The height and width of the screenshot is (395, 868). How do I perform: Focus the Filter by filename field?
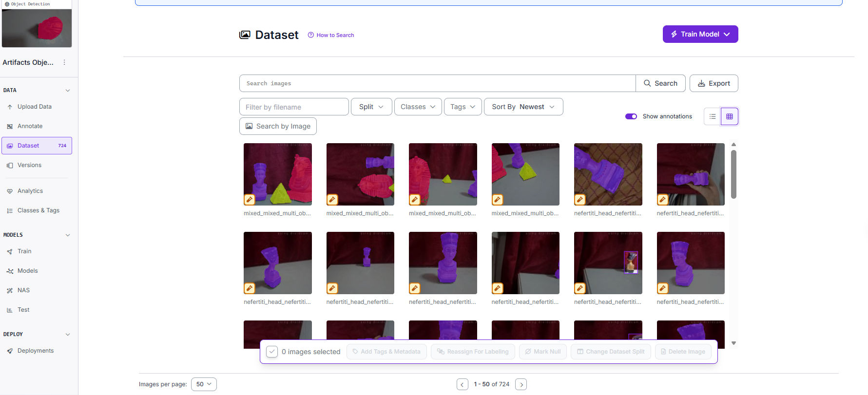(x=294, y=107)
